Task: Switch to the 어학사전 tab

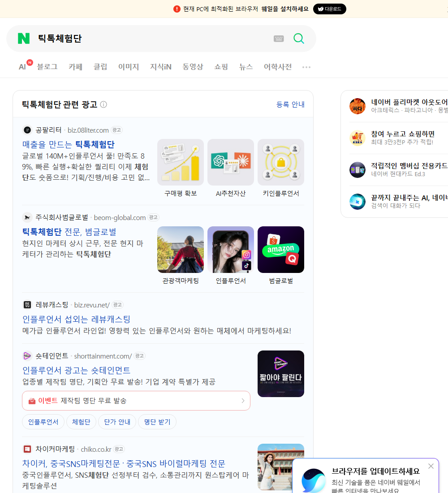Action: pyautogui.click(x=278, y=67)
